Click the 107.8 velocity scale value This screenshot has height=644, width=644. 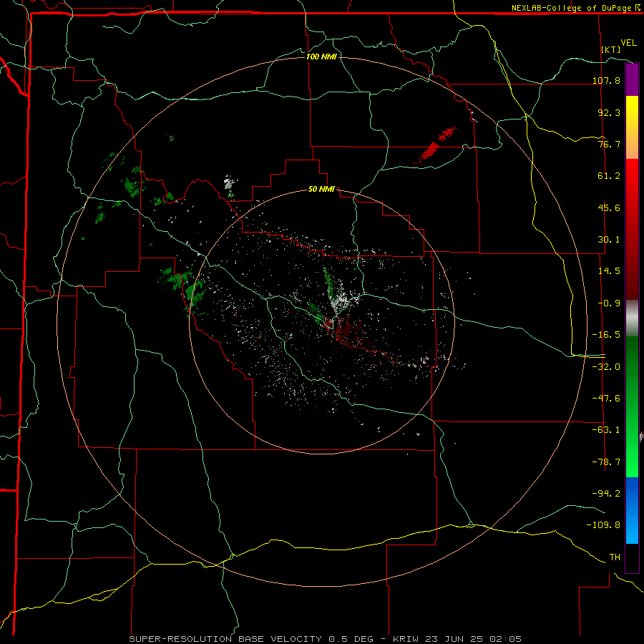click(606, 80)
